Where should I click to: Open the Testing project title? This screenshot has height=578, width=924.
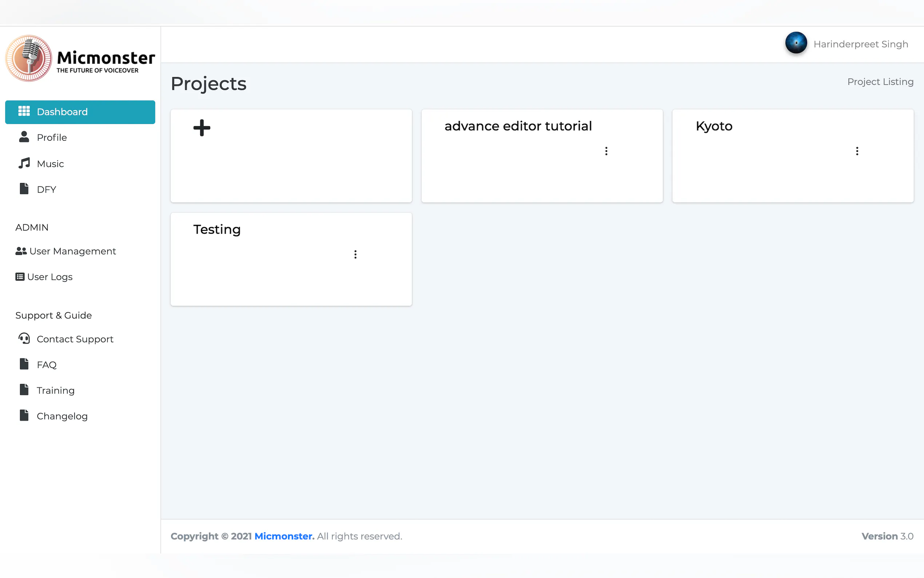click(x=216, y=229)
